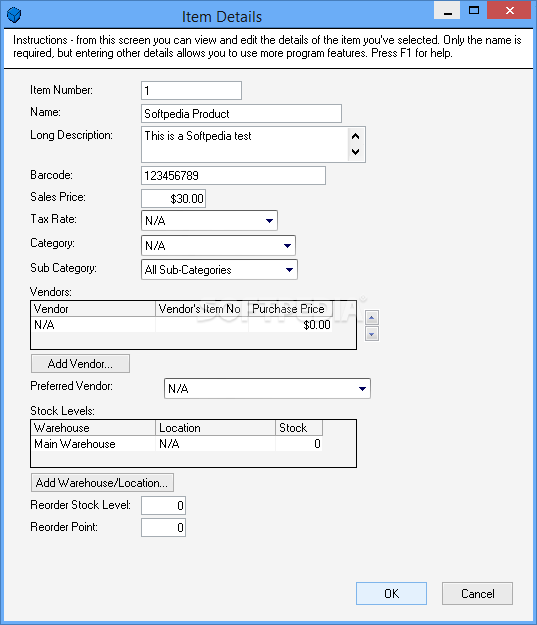This screenshot has width=537, height=625.
Task: Click the Purchase Price column header
Action: pos(290,309)
